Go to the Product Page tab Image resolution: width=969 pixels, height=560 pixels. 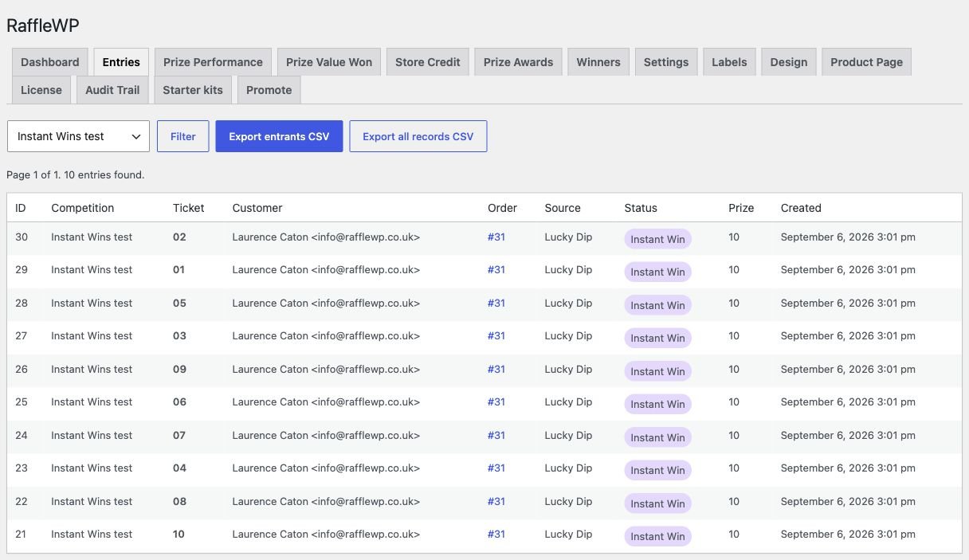pos(866,62)
